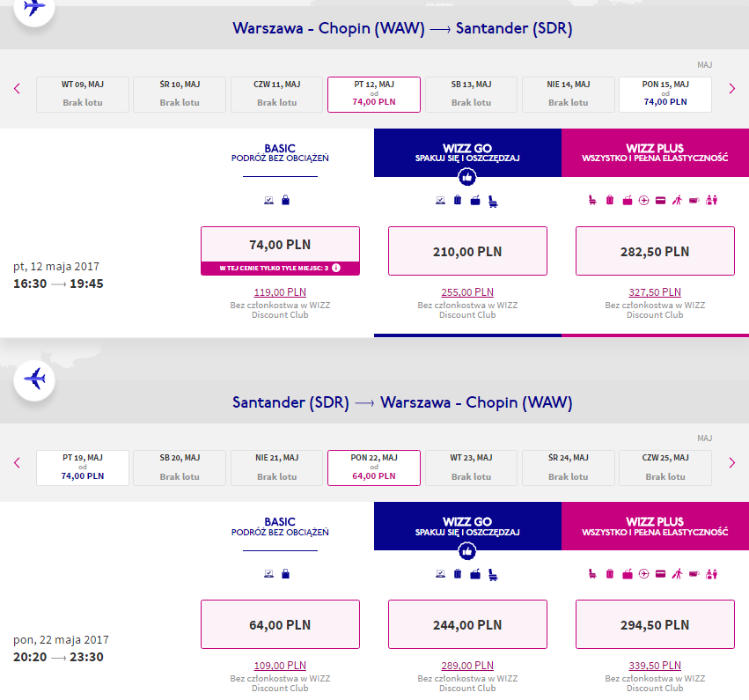Select outbound date WT 09, MAJ
Image resolution: width=749 pixels, height=700 pixels.
[x=83, y=94]
